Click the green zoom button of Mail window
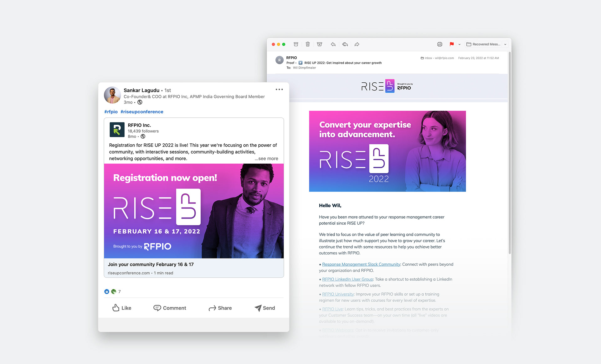Image resolution: width=601 pixels, height=364 pixels. (x=284, y=44)
